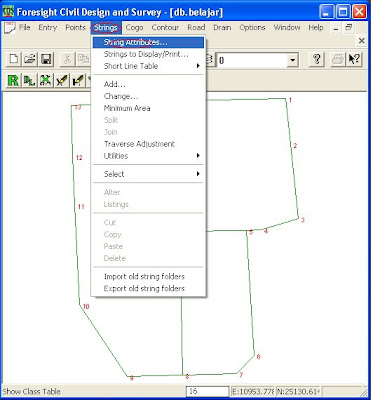This screenshot has height=400, width=373.
Task: Click the Show Class Table status text
Action: pos(32,392)
